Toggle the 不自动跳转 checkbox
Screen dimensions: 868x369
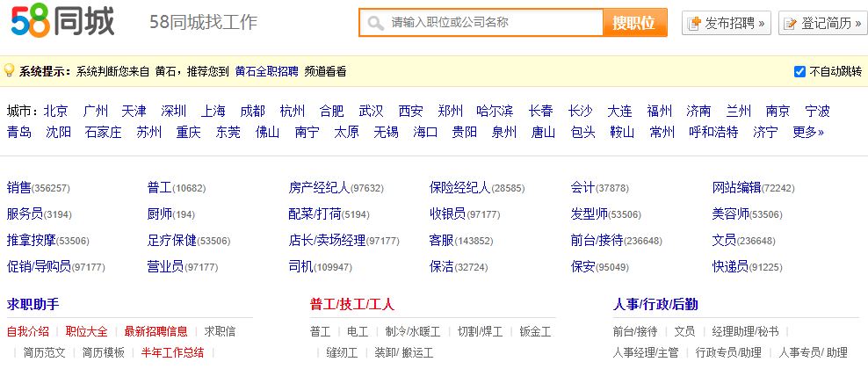click(799, 71)
